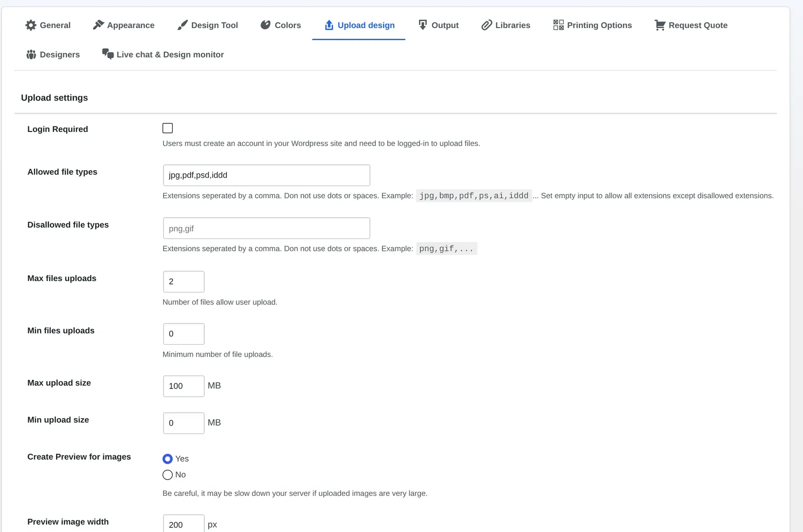Screen dimensions: 803x532
Task: Click the 'Disallowed file types' label
Action: click(68, 225)
